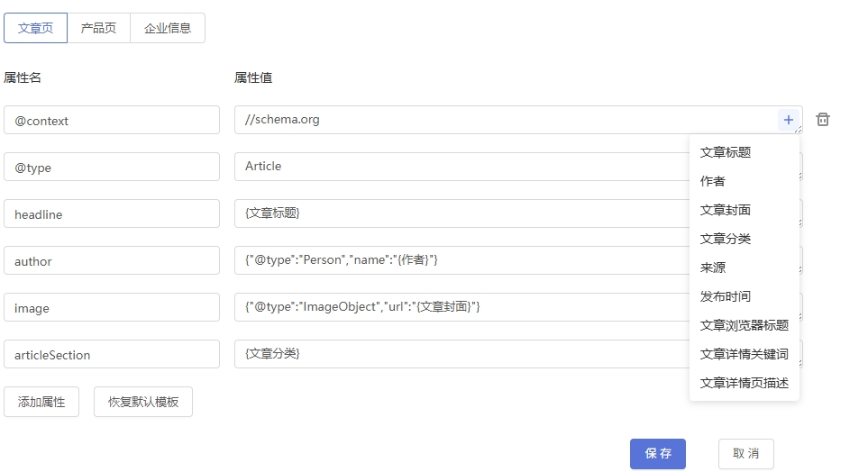The image size is (868, 472).
Task: Choose the 文章分类 option
Action: pyautogui.click(x=726, y=239)
